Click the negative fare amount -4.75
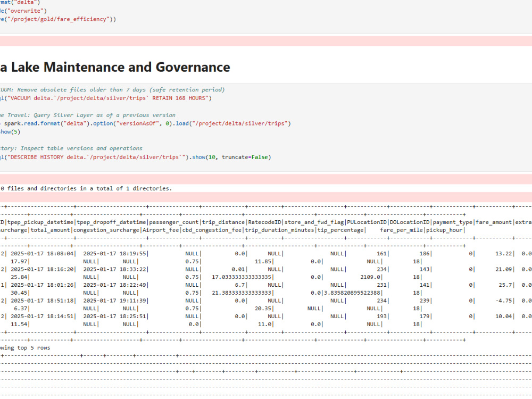The width and height of the screenshot is (532, 399). [x=504, y=301]
